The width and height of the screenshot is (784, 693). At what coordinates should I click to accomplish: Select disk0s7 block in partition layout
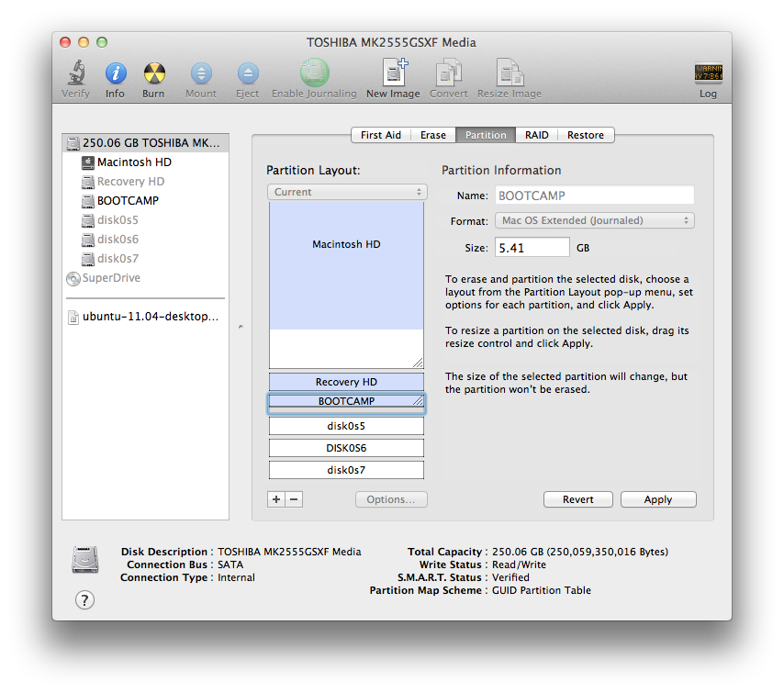pyautogui.click(x=346, y=470)
